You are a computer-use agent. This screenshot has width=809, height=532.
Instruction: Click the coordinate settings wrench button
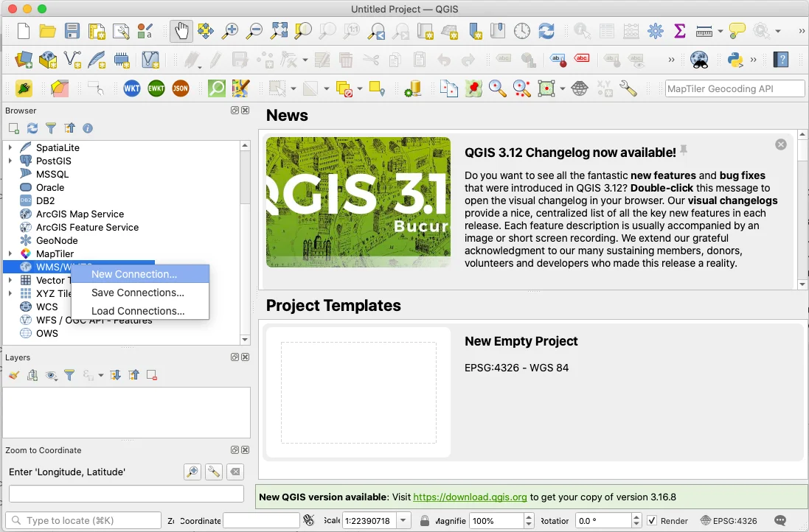(x=214, y=472)
